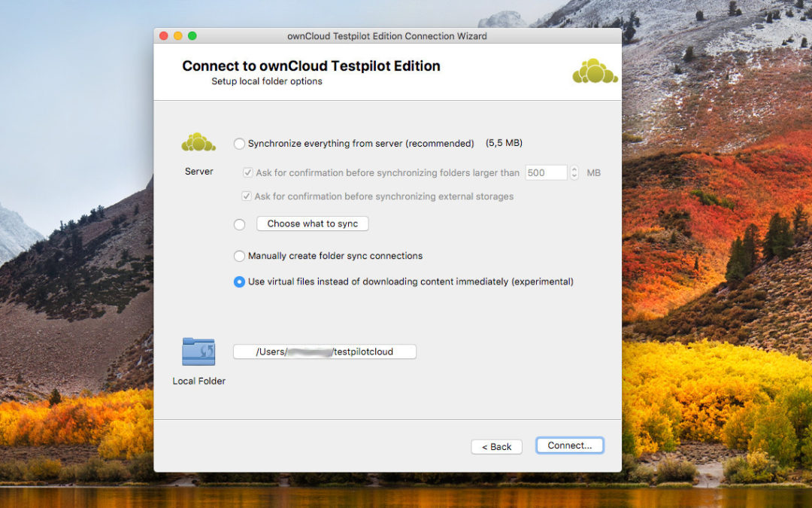Select the Choose what to sync radio button
812x508 pixels.
pos(239,224)
